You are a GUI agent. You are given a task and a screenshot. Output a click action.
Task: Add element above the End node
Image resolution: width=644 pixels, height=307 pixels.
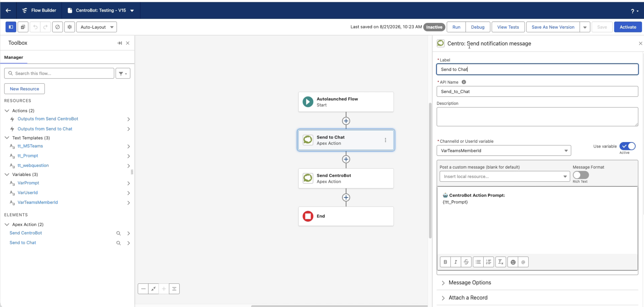pos(346,198)
